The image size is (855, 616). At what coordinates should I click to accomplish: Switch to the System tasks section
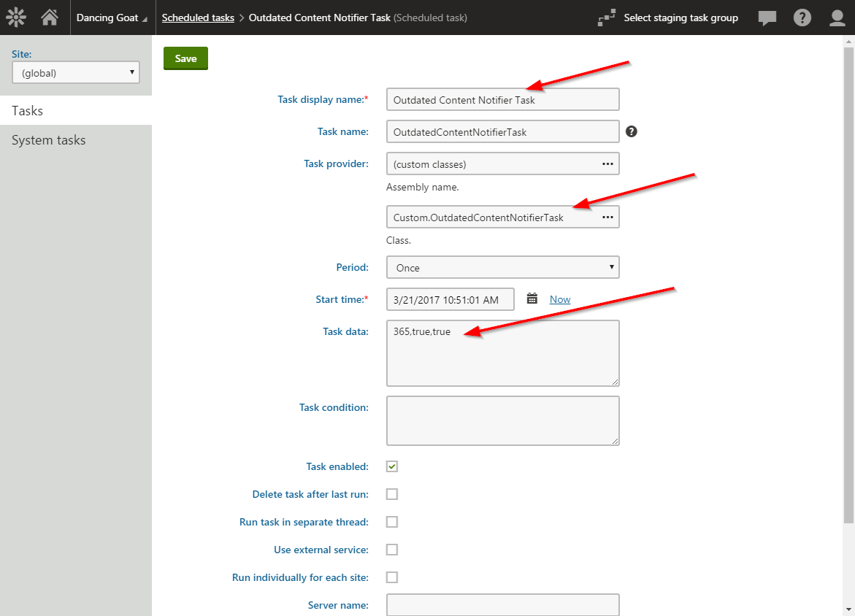(49, 139)
